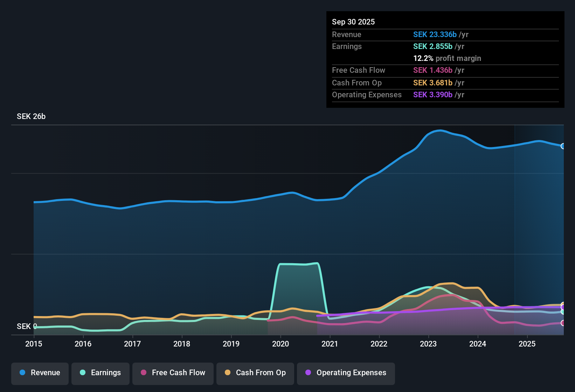Click the Free Cash Flow endpoint circle marker
Image resolution: width=575 pixels, height=392 pixels.
tap(563, 323)
